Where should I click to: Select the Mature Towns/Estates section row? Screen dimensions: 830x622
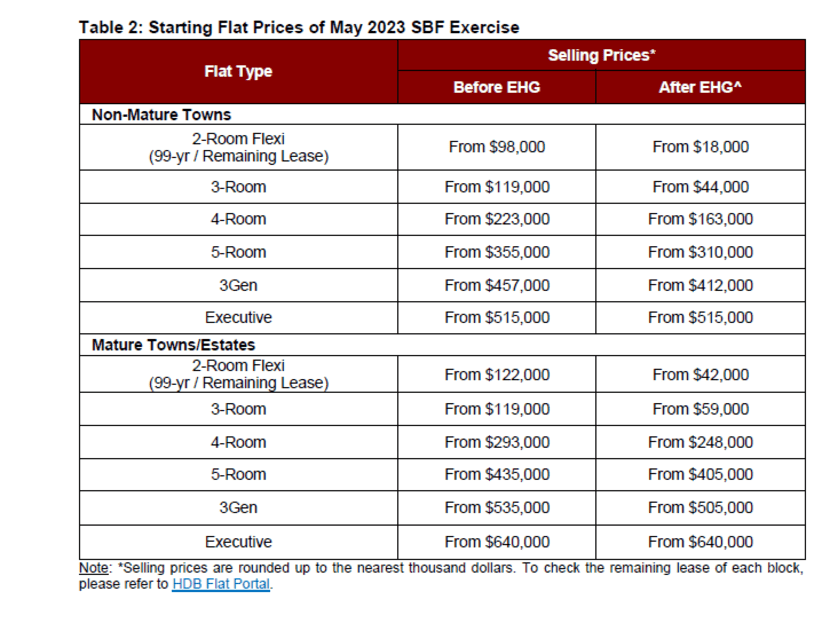click(443, 345)
